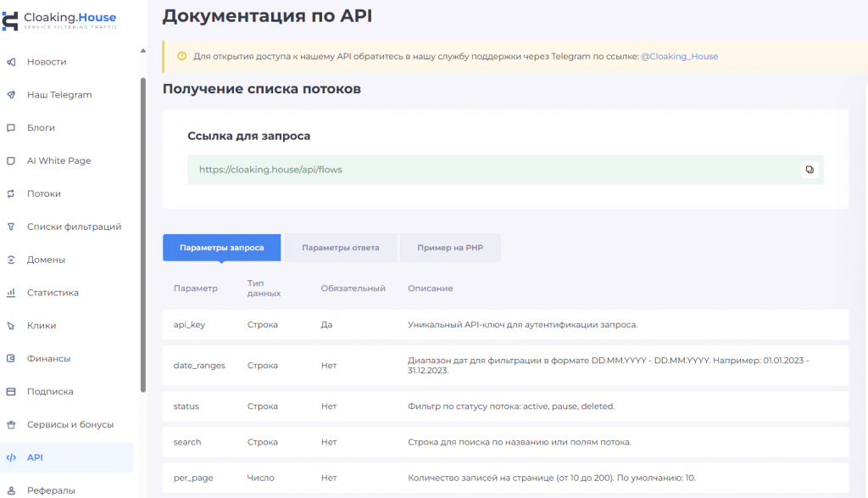Click the Cloaking.House logo
868x498 pixels.
[x=60, y=20]
